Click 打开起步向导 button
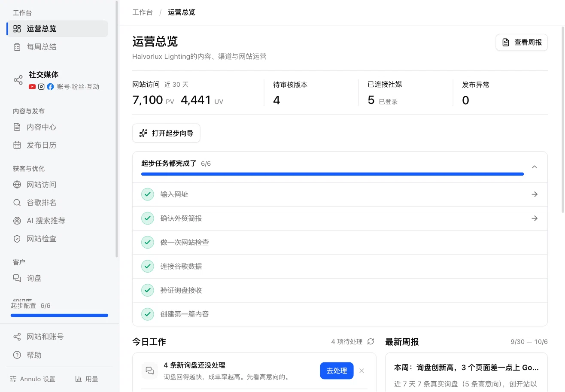This screenshot has width=565, height=392. coord(166,133)
